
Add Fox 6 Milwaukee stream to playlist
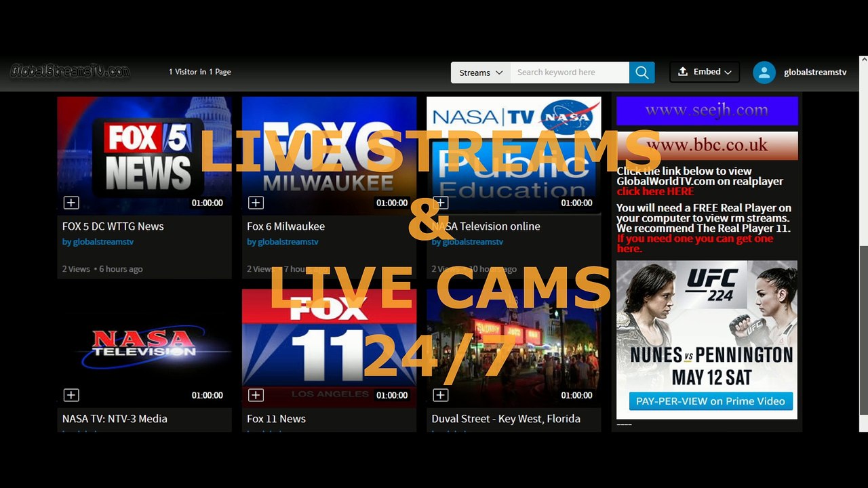256,203
